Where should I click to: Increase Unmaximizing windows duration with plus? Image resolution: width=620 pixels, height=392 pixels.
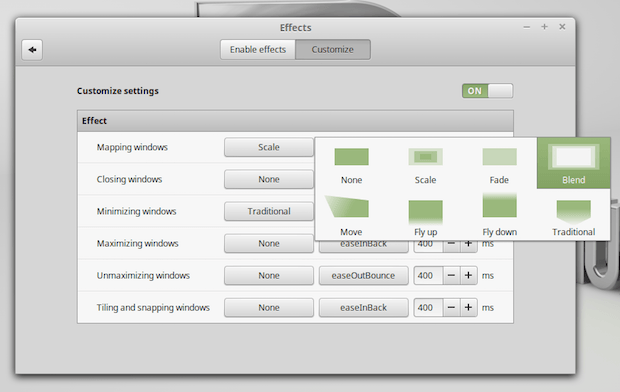coord(469,275)
